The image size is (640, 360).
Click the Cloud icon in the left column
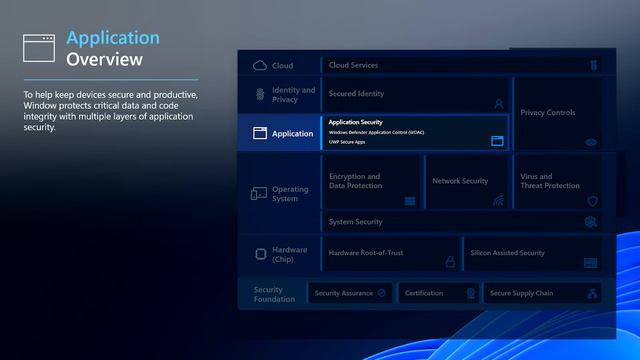click(260, 65)
